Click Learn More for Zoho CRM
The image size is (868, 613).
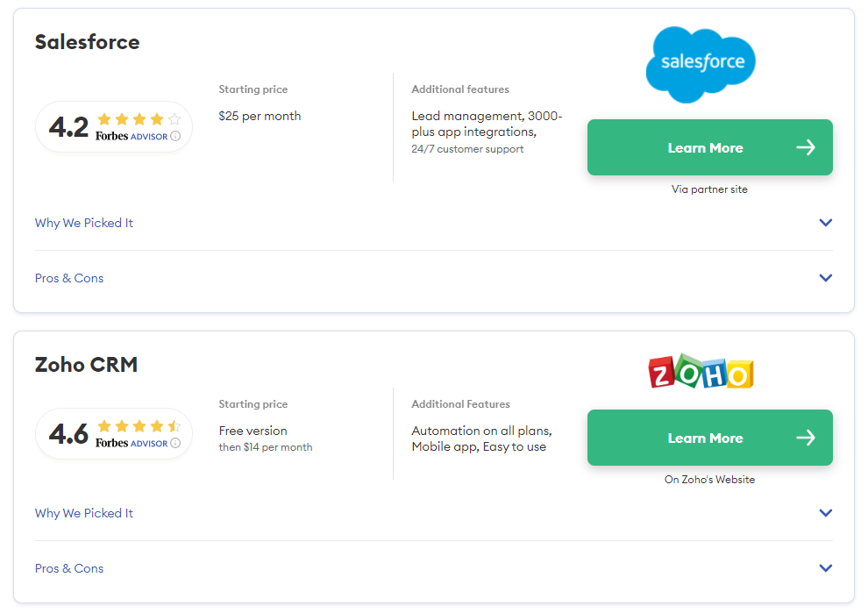point(709,438)
